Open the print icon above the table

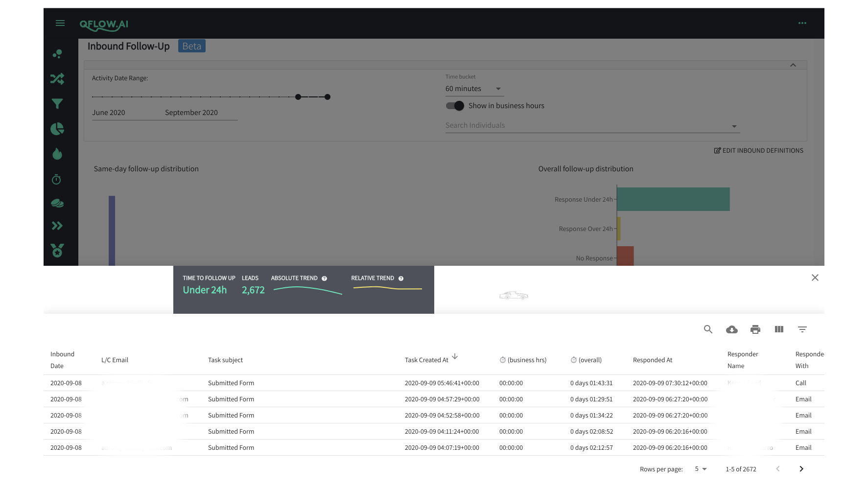[x=755, y=329]
